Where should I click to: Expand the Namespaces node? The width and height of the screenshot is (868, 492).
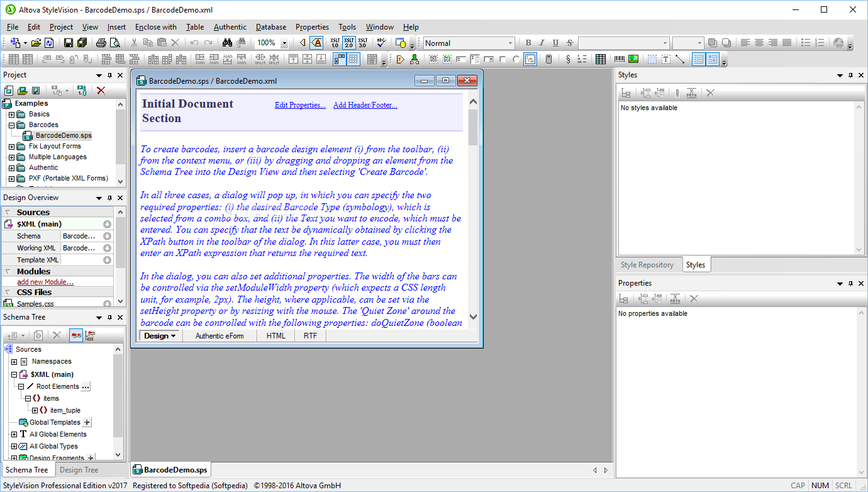[14, 362]
